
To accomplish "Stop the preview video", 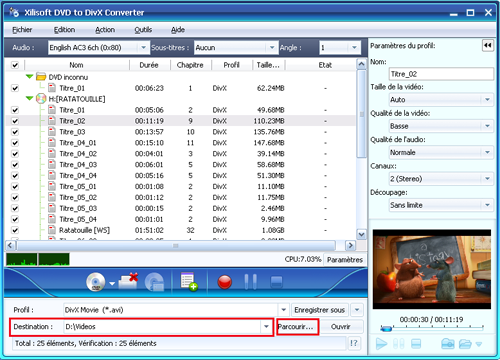I will [416, 344].
